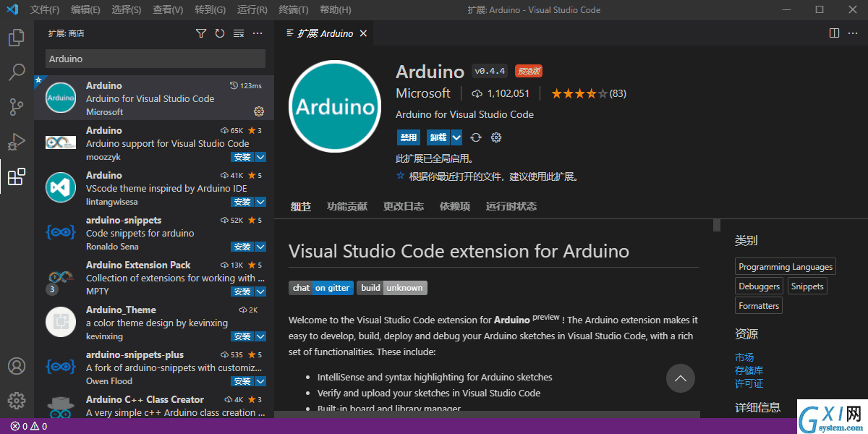868x434 pixels.
Task: Click the Programming Languages category tag
Action: click(x=786, y=267)
